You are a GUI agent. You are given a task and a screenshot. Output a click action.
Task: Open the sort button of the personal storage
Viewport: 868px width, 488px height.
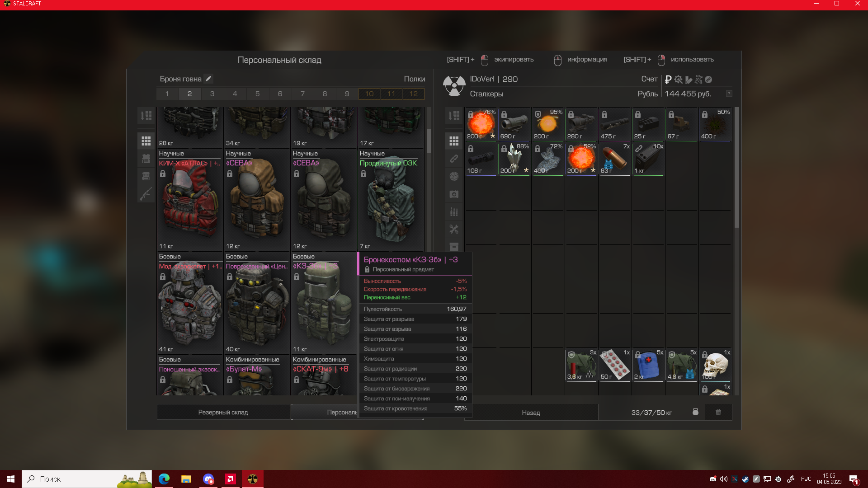[x=146, y=116]
